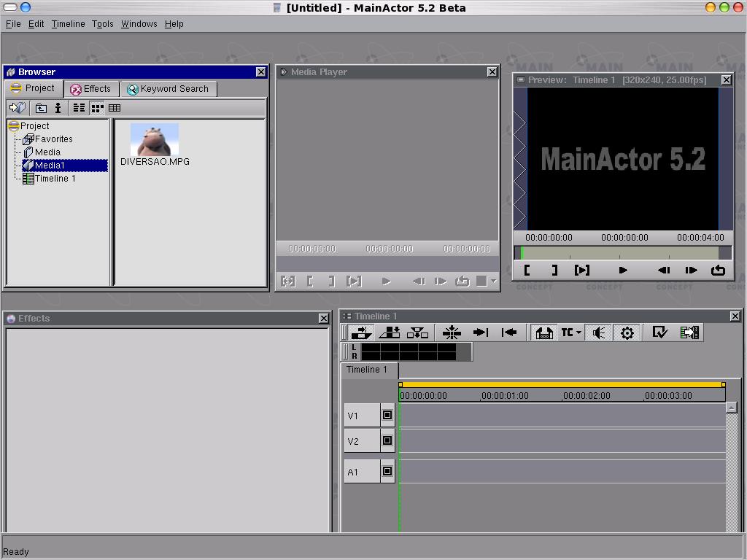The image size is (747, 560).
Task: Step back one frame in Preview
Action: [664, 271]
